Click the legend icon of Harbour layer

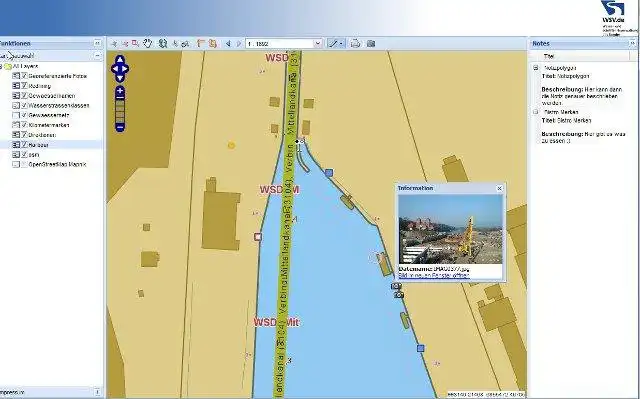point(16,145)
